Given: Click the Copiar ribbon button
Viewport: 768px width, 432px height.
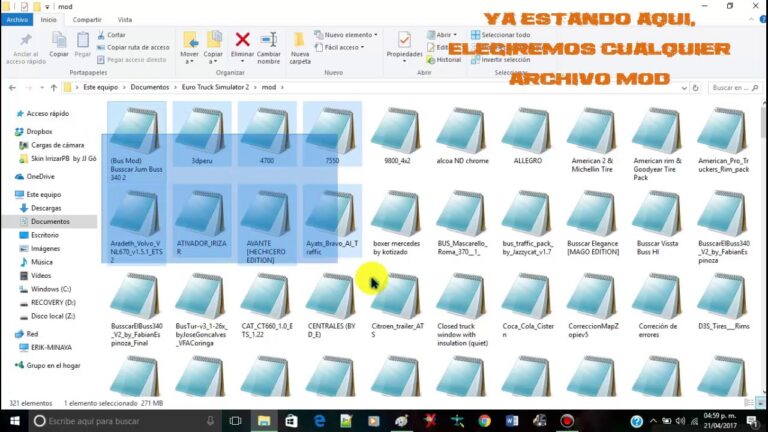Looking at the screenshot, I should [x=59, y=45].
